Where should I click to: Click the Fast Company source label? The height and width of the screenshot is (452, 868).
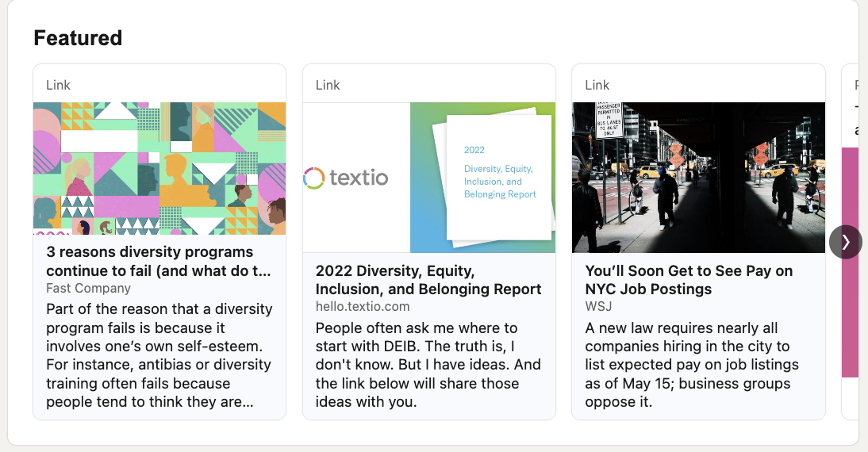pyautogui.click(x=88, y=289)
